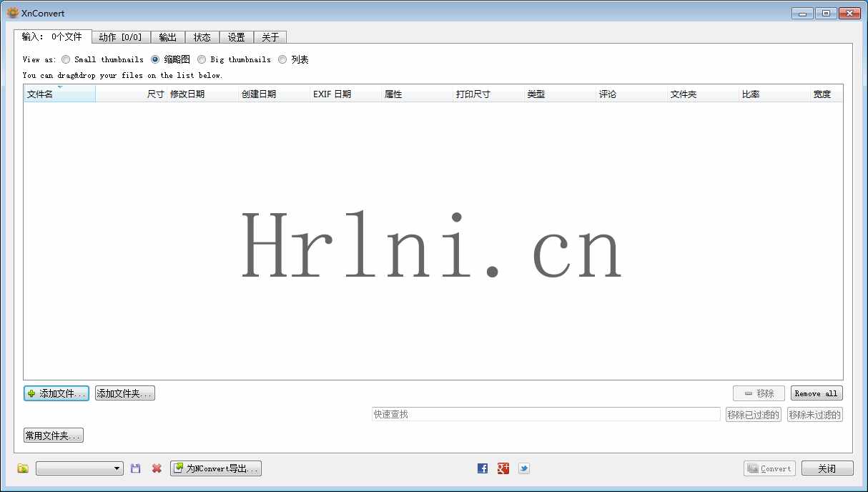Screen dimensions: 868x492
Task: Click the 关闭 button
Action: click(x=827, y=468)
